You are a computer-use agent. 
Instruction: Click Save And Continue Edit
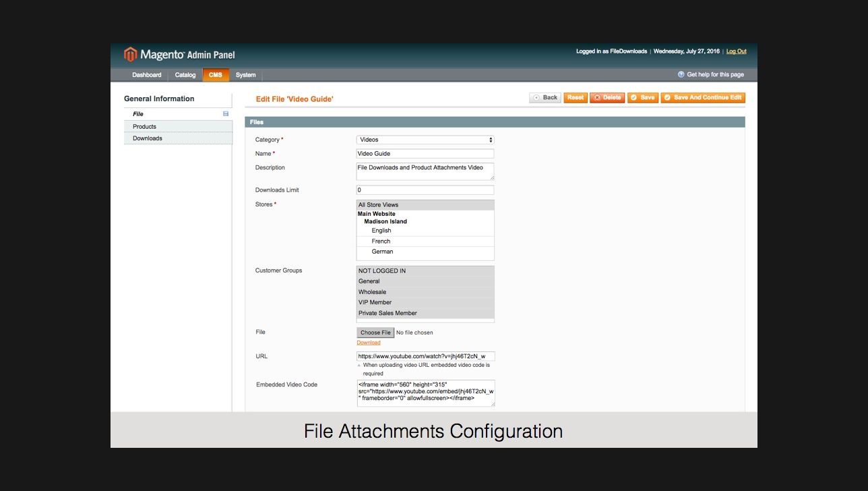pos(703,98)
